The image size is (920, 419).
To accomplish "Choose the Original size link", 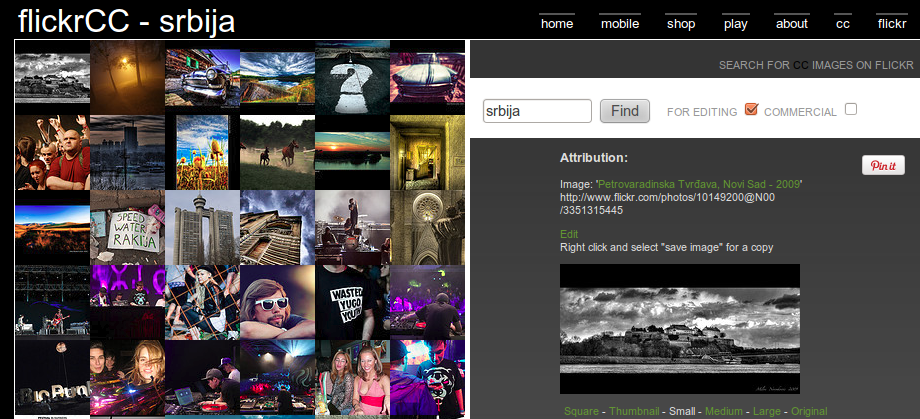I will coord(809,411).
